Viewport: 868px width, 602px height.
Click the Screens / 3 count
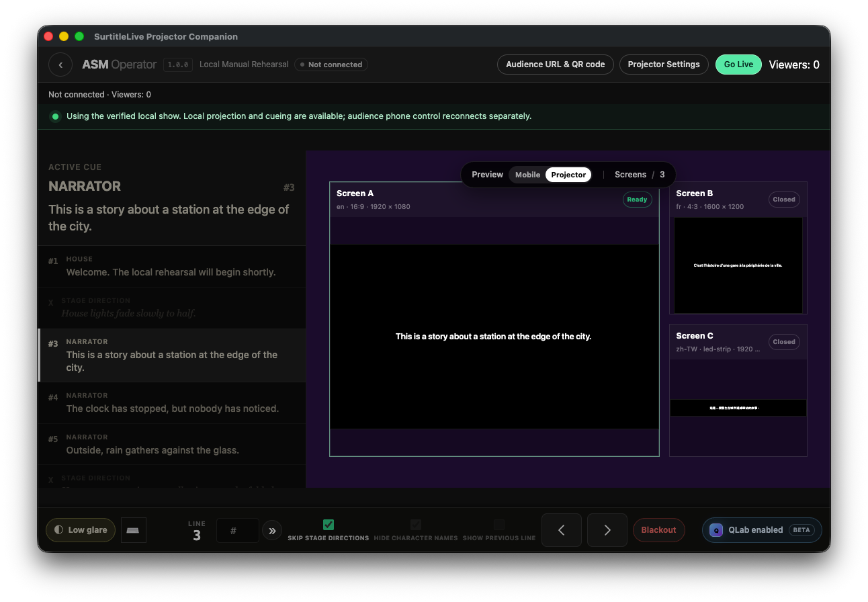640,175
